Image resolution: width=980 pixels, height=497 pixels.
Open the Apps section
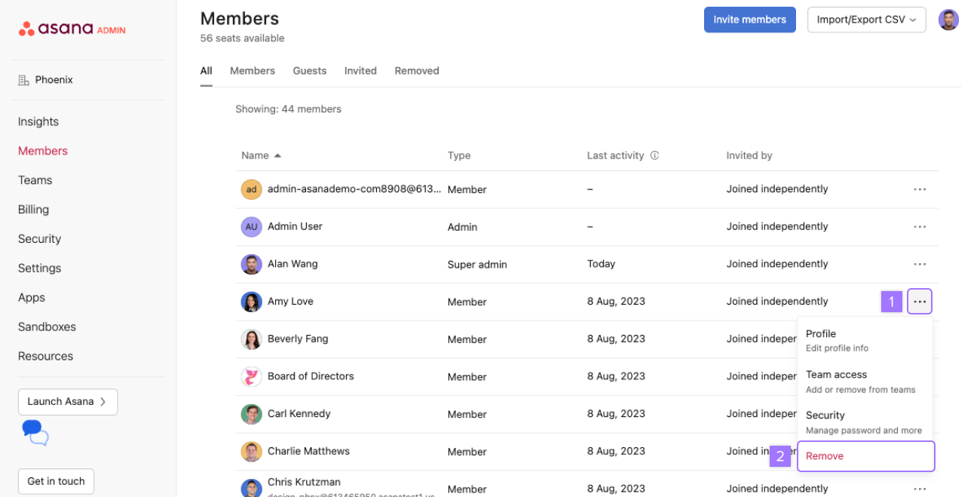point(31,297)
